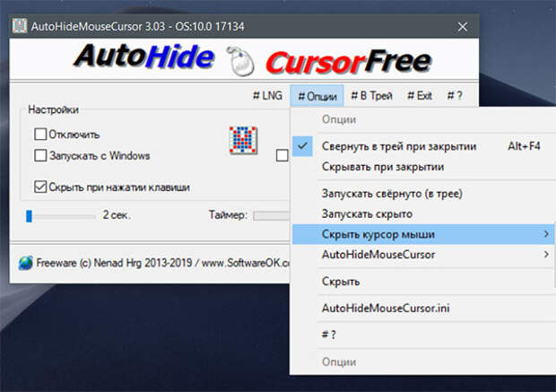Click the globe icon beside Freeware text
This screenshot has height=392, width=556.
point(25,263)
